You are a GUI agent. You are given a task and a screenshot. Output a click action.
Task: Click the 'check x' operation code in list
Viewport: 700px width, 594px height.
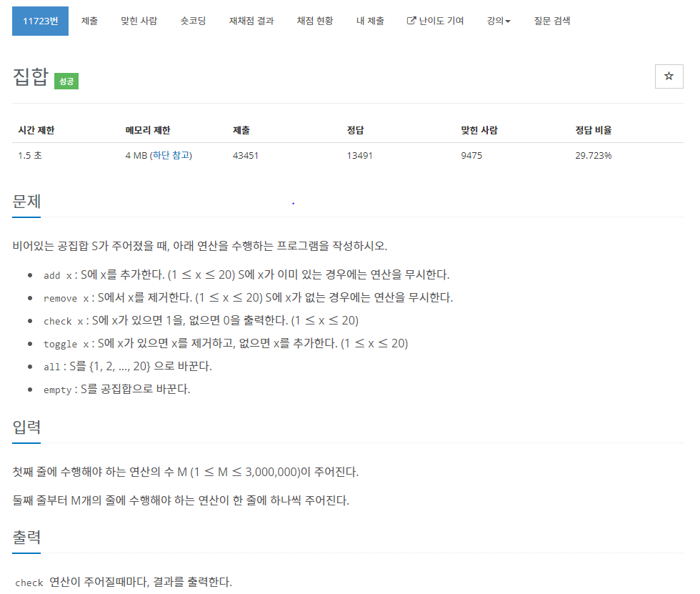[x=64, y=321]
